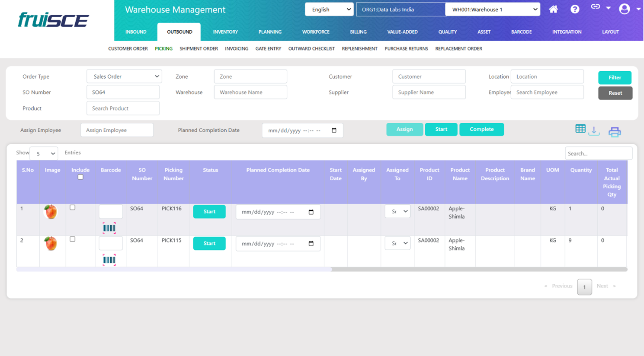Check the Include box for PICK115 row
Viewport: 644px width, 356px height.
(x=73, y=239)
